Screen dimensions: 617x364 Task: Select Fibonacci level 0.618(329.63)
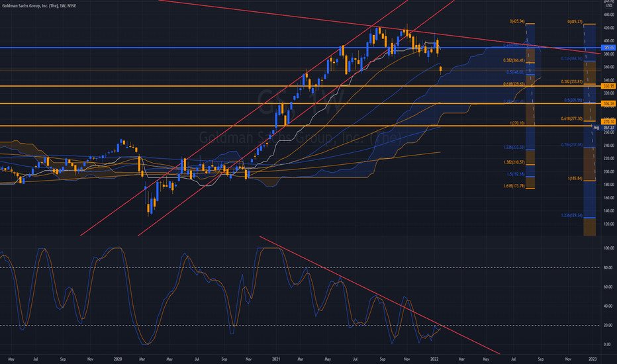click(514, 84)
